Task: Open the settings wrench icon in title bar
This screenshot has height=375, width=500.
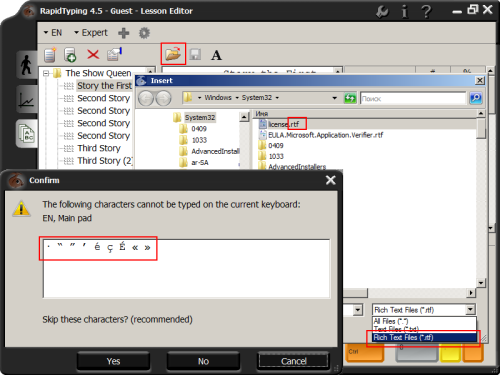Action: tap(382, 12)
